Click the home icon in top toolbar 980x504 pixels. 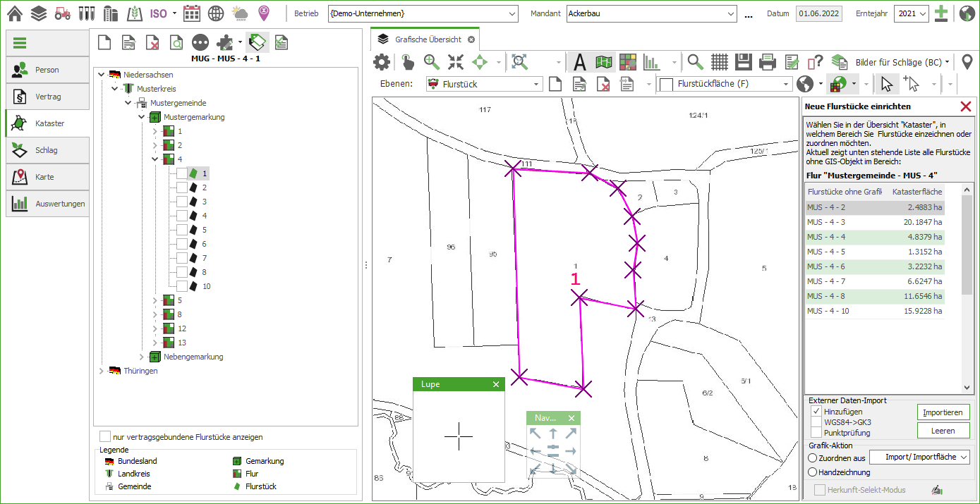tap(15, 13)
